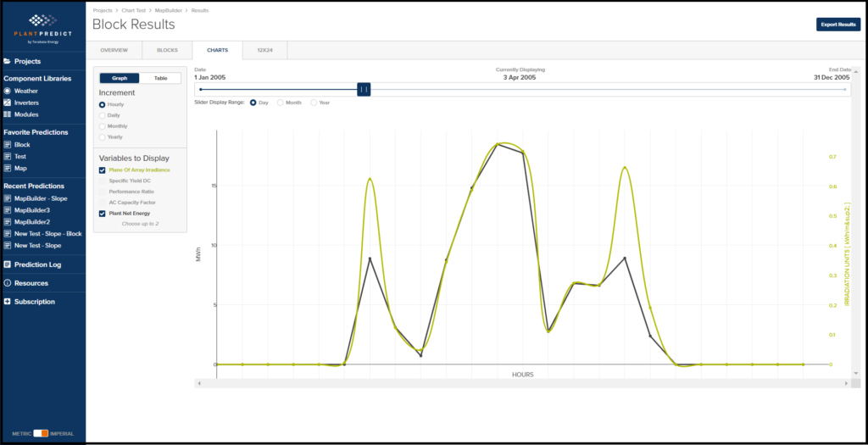Click the "3 Apr 2005" displayed date
Image resolution: width=868 pixels, height=445 pixels.
tap(520, 77)
